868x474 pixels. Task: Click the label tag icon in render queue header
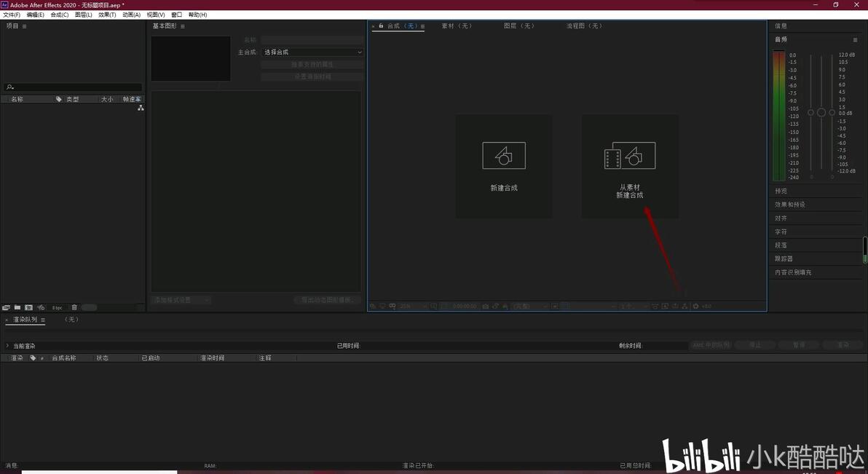[33, 358]
